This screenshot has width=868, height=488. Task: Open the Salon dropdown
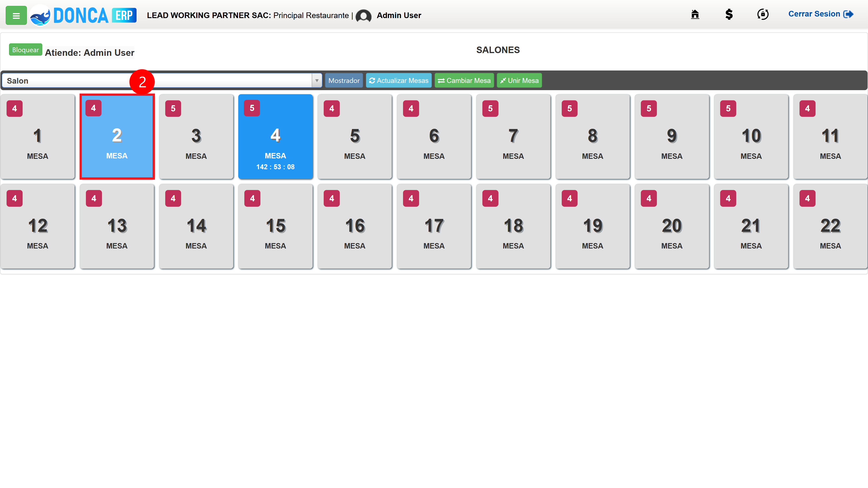tap(162, 80)
